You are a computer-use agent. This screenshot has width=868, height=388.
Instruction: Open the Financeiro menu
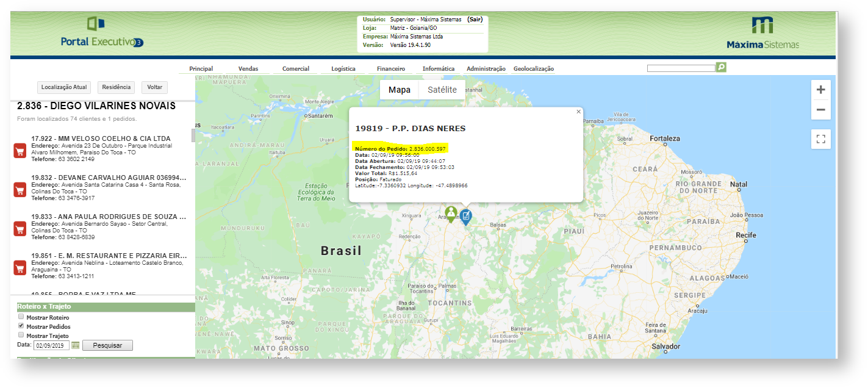(391, 69)
